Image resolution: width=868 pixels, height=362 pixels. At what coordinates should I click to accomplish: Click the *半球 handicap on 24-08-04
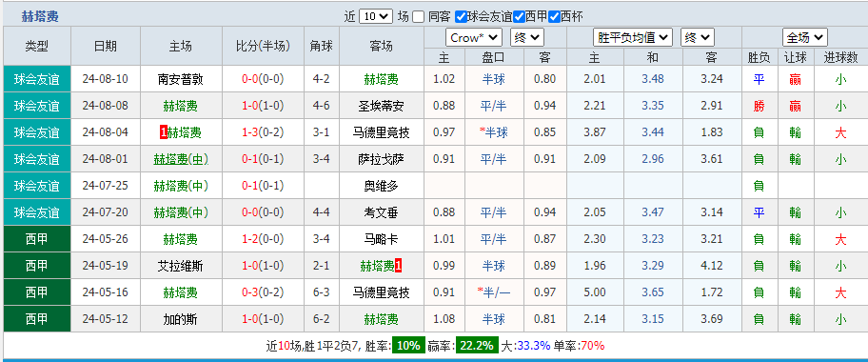493,132
